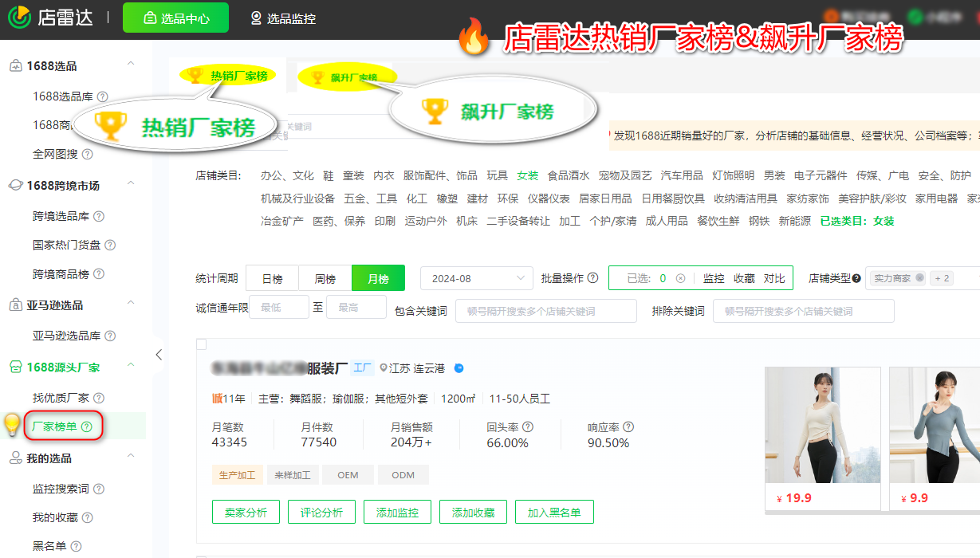Focus the 包含关键词 input field
This screenshot has height=558, width=980.
click(x=546, y=311)
